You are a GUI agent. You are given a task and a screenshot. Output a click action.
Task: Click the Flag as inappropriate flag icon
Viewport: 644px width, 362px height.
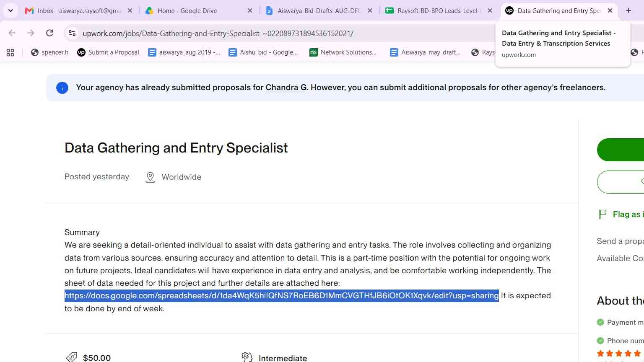tap(603, 214)
